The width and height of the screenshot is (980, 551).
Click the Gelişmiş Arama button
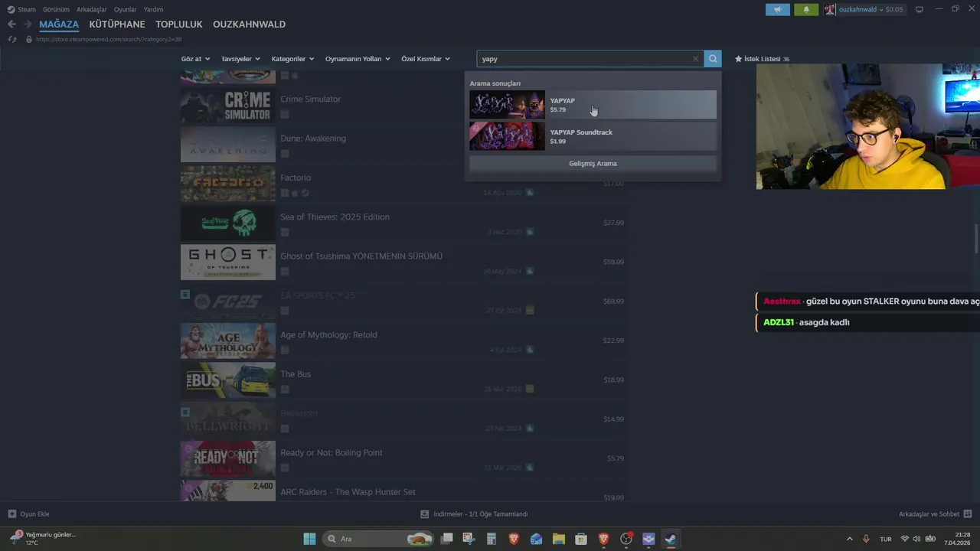pos(593,164)
